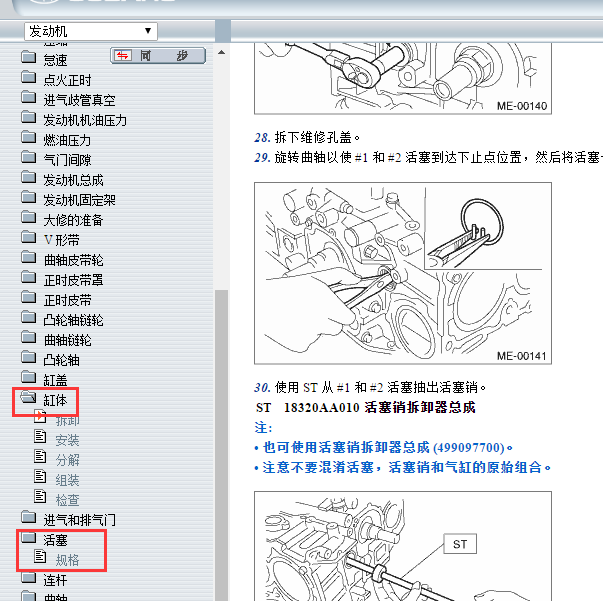Open the 检查 page link
Viewport: 603px width, 601px height.
[x=68, y=500]
